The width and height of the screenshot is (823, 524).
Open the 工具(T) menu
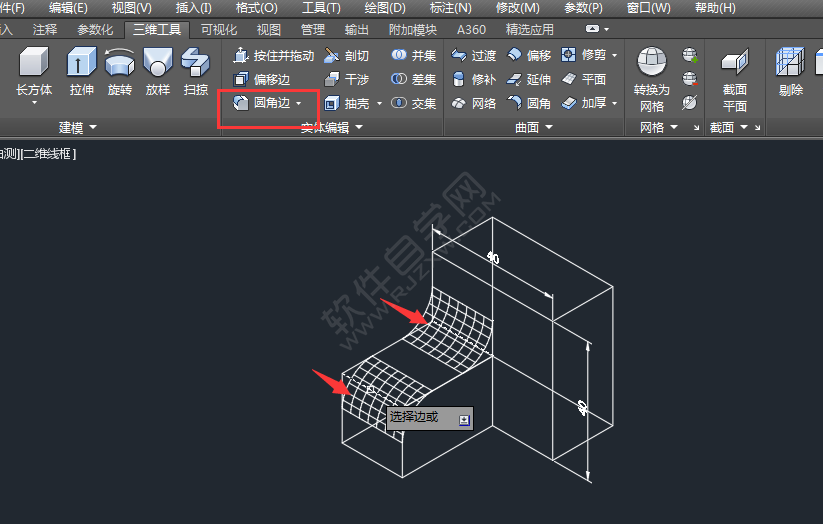(321, 8)
